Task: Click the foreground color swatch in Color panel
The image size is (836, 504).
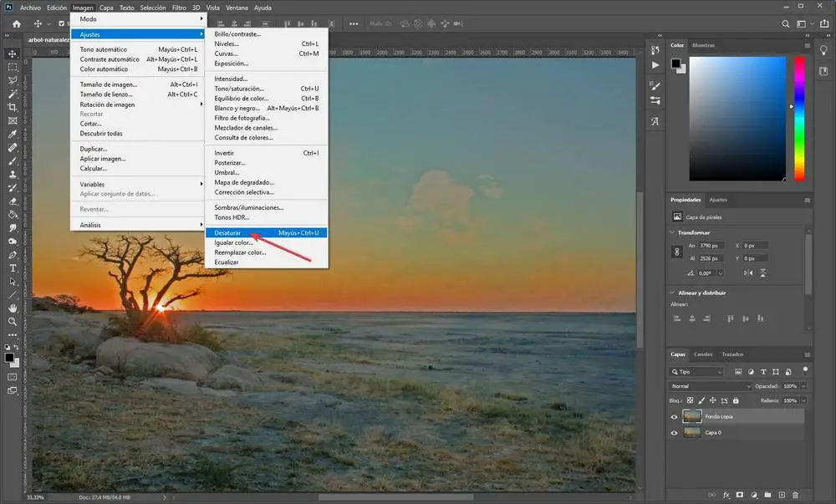Action: (x=675, y=63)
